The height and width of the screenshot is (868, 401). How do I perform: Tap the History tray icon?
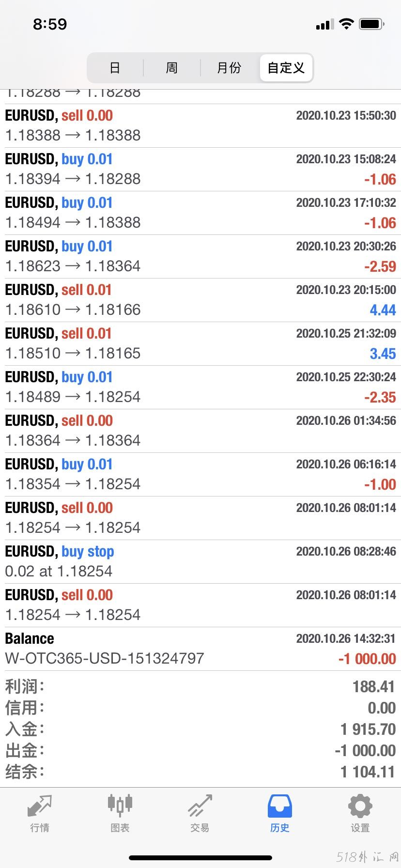coord(280,806)
